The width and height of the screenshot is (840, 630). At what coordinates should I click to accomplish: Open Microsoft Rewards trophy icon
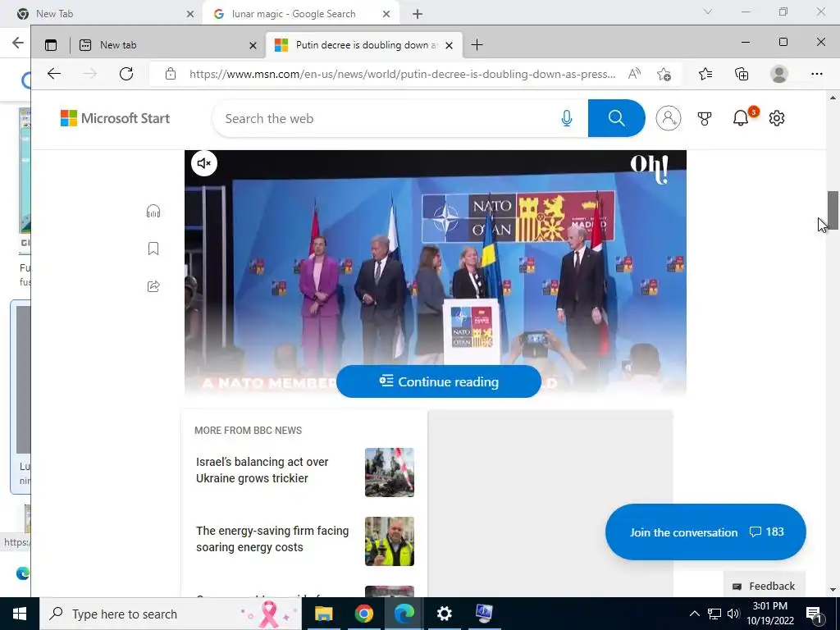pos(705,118)
